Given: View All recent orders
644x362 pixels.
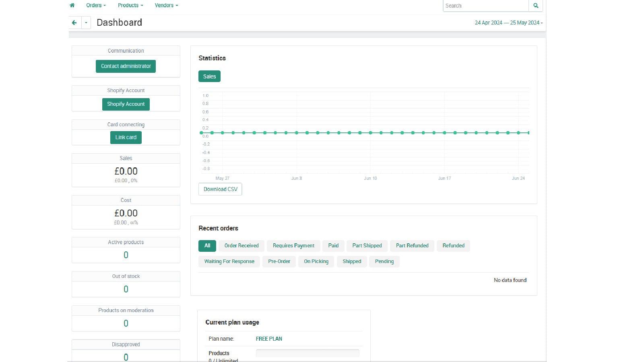Looking at the screenshot, I should pos(207,245).
